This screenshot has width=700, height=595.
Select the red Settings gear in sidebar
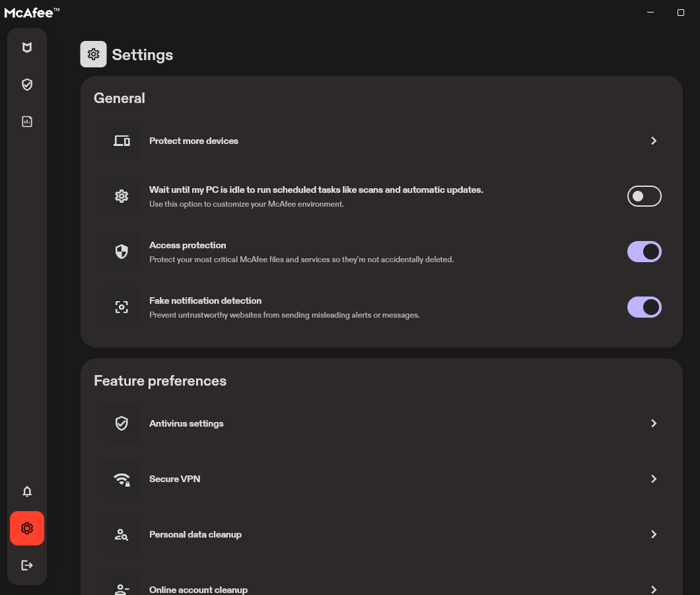pos(27,528)
